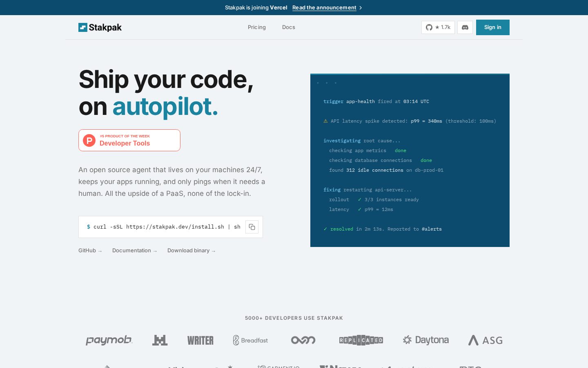The width and height of the screenshot is (588, 368).
Task: Click the Stakpak logo
Action: [x=100, y=27]
